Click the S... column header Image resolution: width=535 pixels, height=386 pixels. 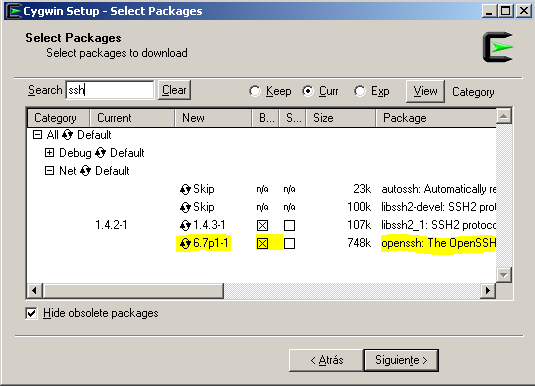tap(293, 118)
